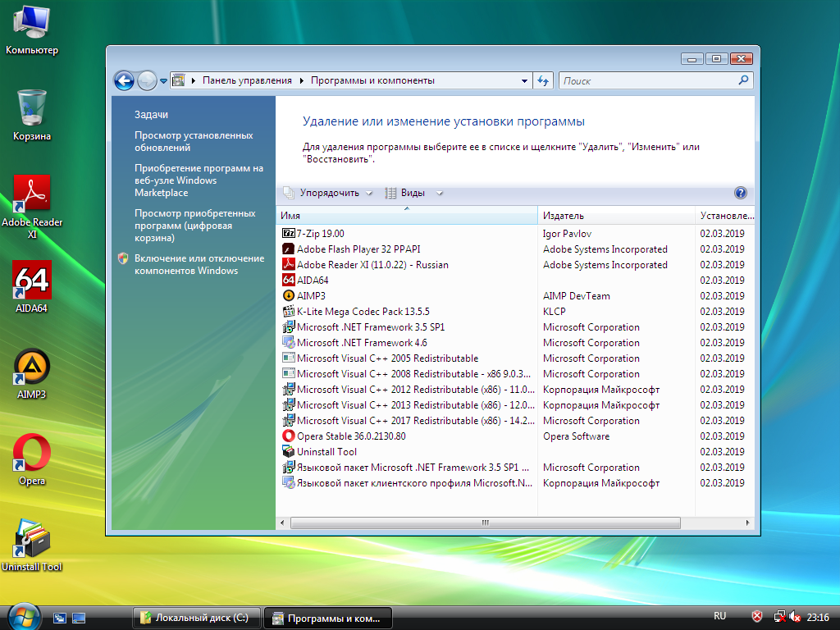
Task: Click Включение или отключение компонентов Windows
Action: 199,264
